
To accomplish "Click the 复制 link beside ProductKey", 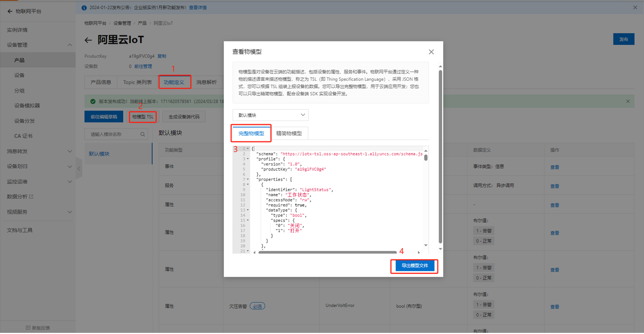I will point(162,56).
